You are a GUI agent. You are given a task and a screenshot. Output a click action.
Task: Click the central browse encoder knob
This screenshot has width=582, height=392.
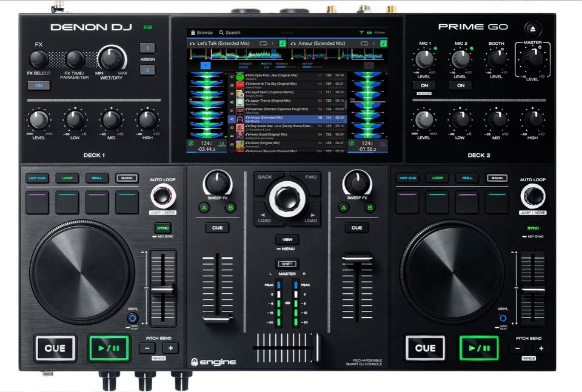coord(287,198)
